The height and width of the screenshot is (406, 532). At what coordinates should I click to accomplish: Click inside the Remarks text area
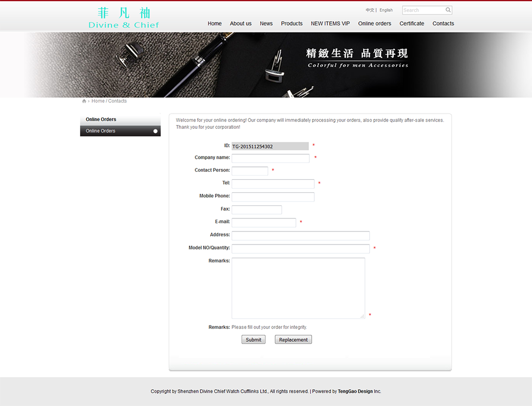[x=298, y=288]
